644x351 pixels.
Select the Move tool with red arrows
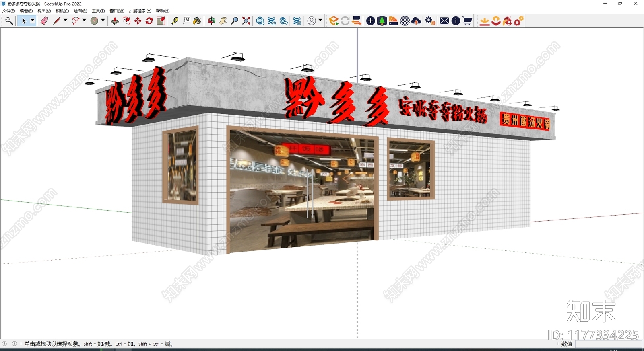138,21
